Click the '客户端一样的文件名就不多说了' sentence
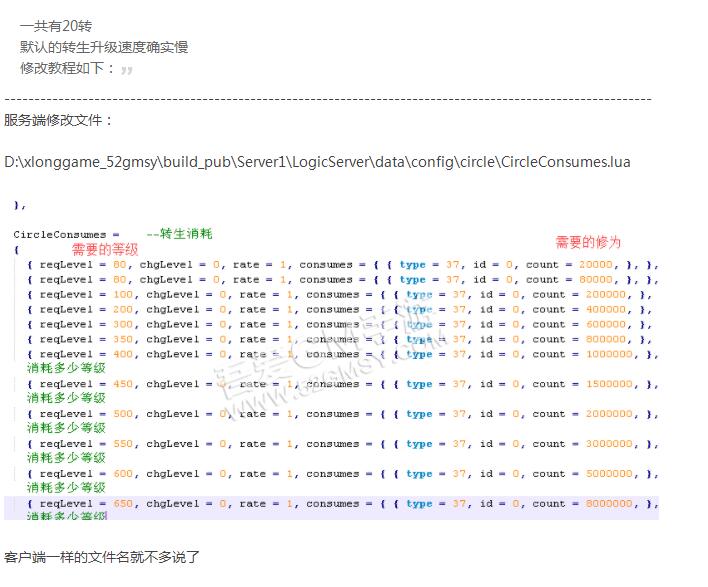 coord(102,557)
